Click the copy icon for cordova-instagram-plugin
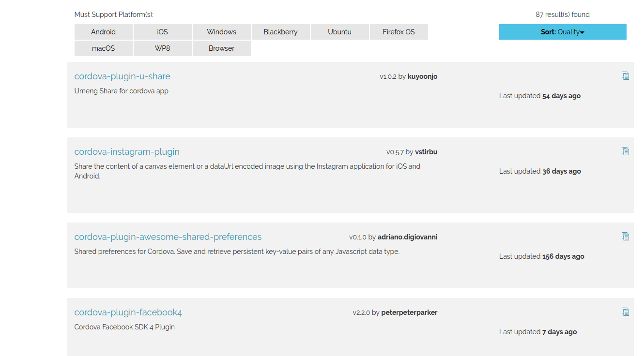 point(625,151)
